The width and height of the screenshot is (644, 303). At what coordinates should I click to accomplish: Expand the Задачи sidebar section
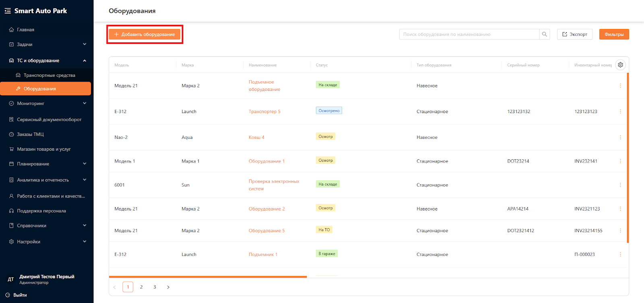85,44
